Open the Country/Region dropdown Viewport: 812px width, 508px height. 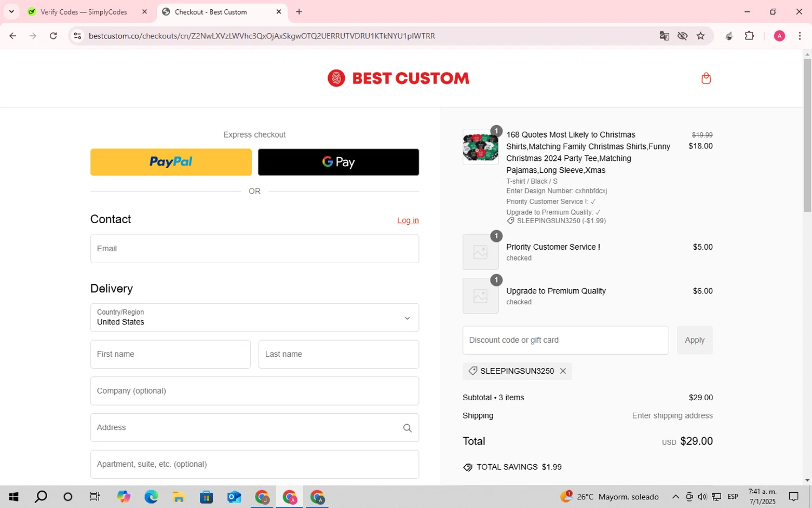(254, 317)
